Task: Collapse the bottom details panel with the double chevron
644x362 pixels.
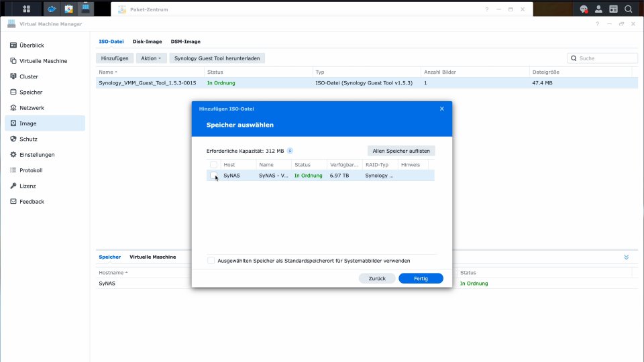Action: [627, 257]
